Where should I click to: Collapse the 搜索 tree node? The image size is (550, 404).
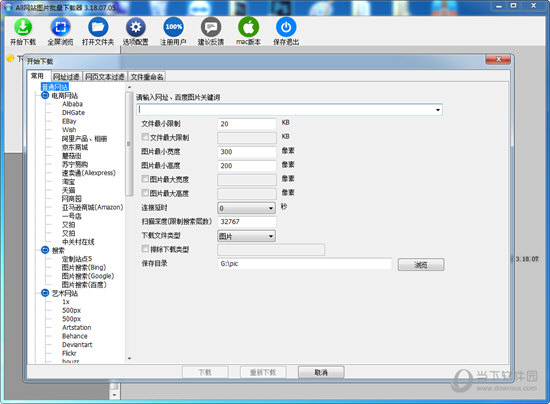(45, 250)
